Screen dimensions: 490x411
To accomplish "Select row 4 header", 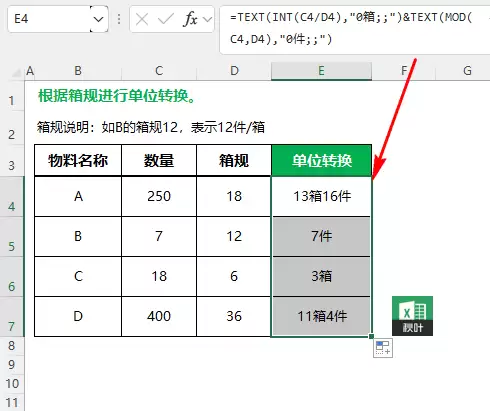I will [12, 197].
